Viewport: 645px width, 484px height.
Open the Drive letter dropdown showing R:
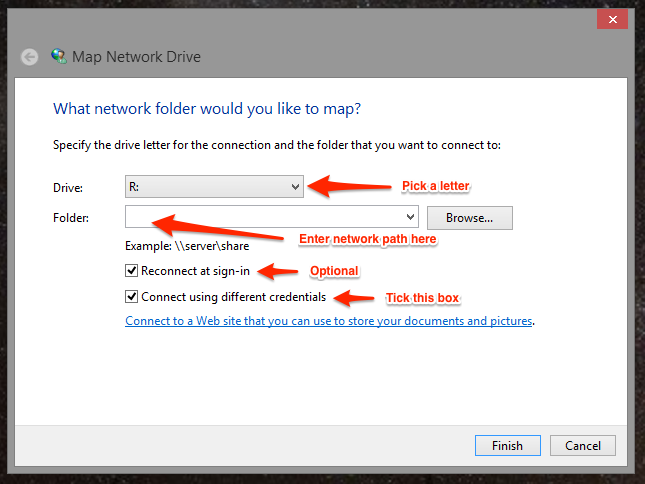(x=215, y=187)
